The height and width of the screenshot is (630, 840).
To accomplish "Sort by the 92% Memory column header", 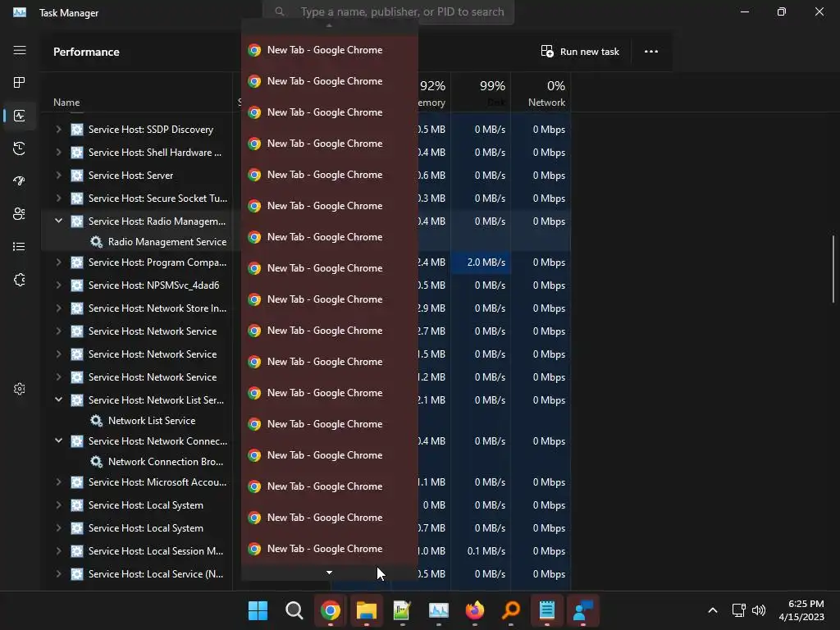I will tap(433, 94).
